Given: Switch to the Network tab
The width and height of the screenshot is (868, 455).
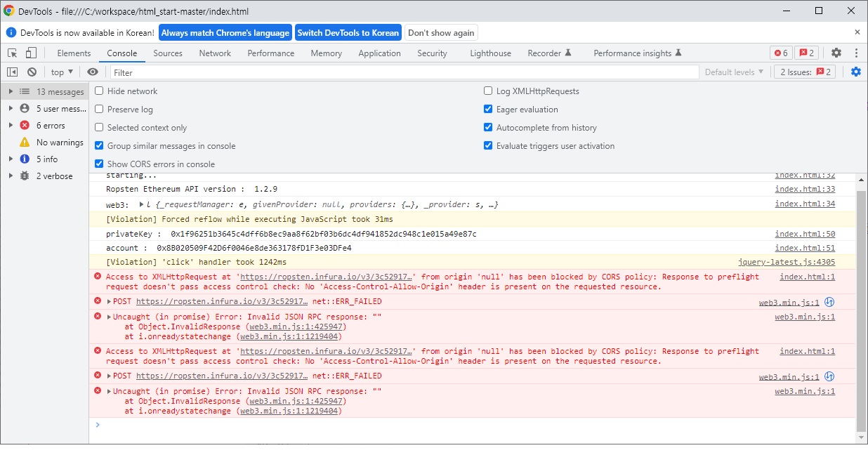Looking at the screenshot, I should (x=215, y=53).
